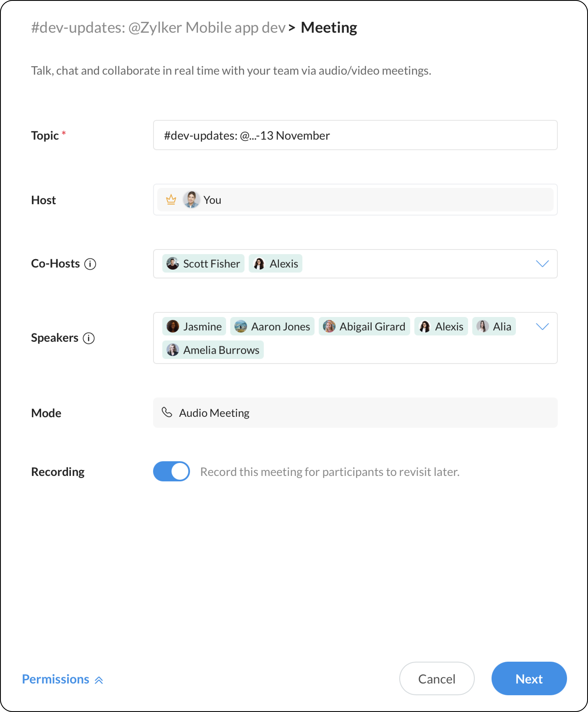Select the Jasmine speaker chip
588x712 pixels.
[194, 326]
